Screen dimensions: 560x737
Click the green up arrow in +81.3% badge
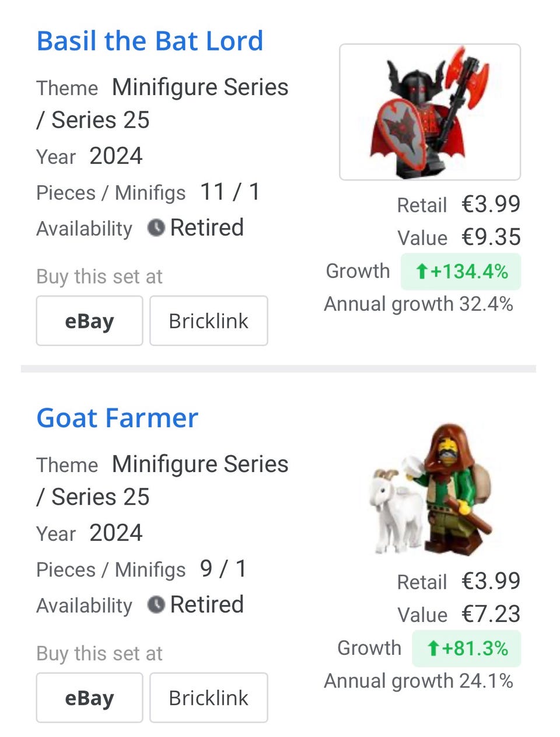[x=433, y=649]
